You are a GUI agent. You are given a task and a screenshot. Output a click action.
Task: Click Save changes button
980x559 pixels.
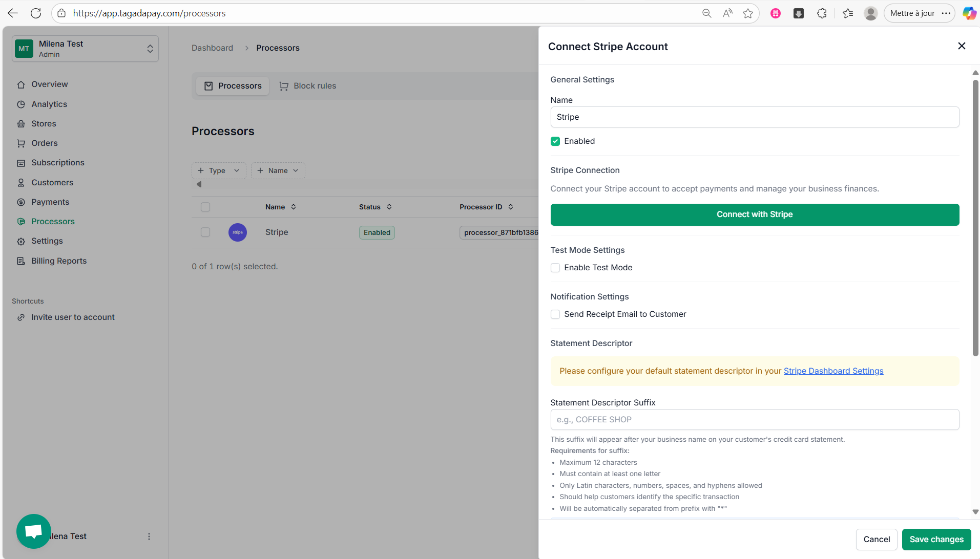(x=936, y=540)
